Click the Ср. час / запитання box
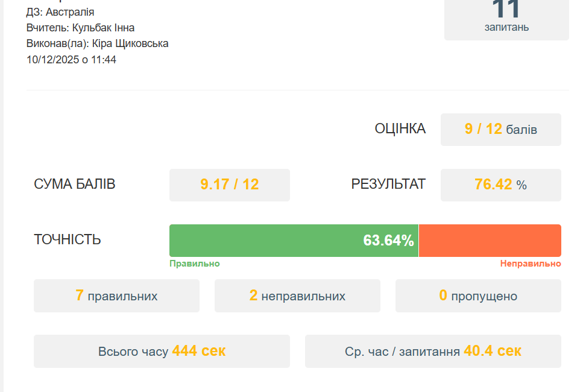The image size is (586, 392). click(x=433, y=351)
